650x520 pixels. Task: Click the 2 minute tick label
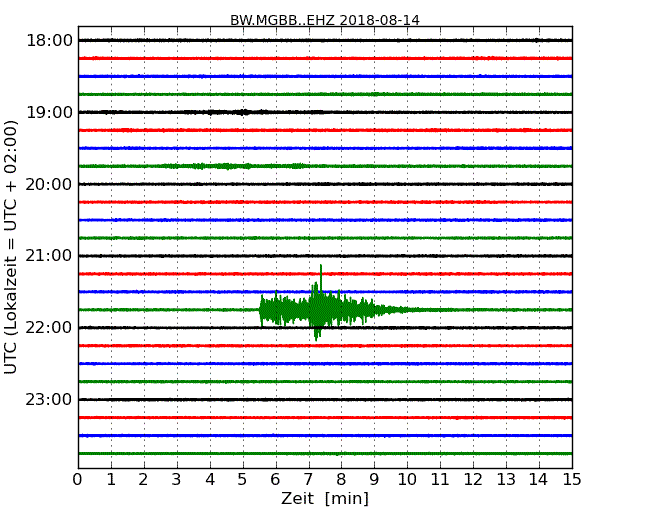tap(143, 480)
